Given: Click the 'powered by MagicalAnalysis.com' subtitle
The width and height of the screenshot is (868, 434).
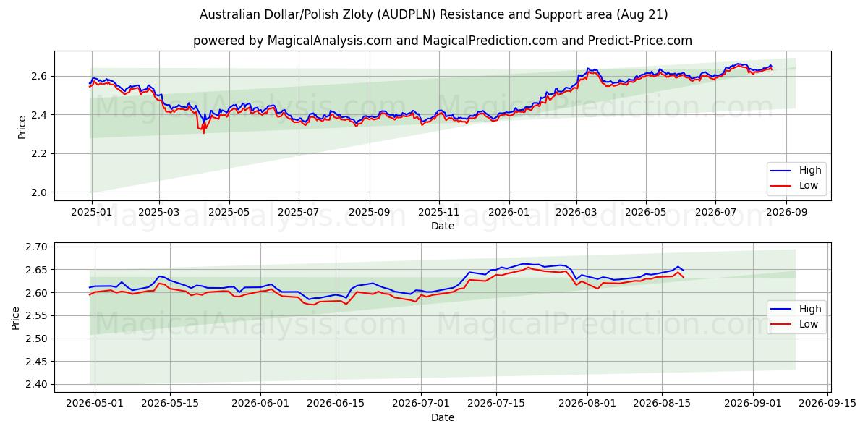Looking at the screenshot, I should [443, 41].
